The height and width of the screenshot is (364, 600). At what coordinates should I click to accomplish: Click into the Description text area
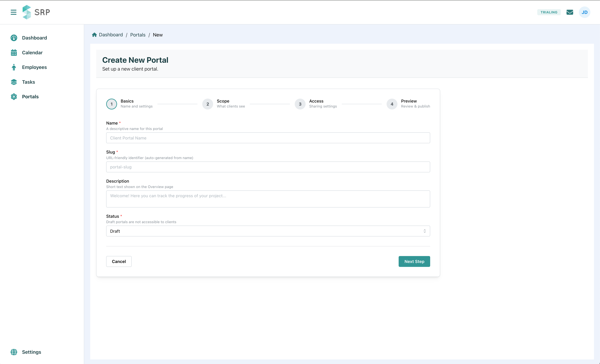point(268,199)
